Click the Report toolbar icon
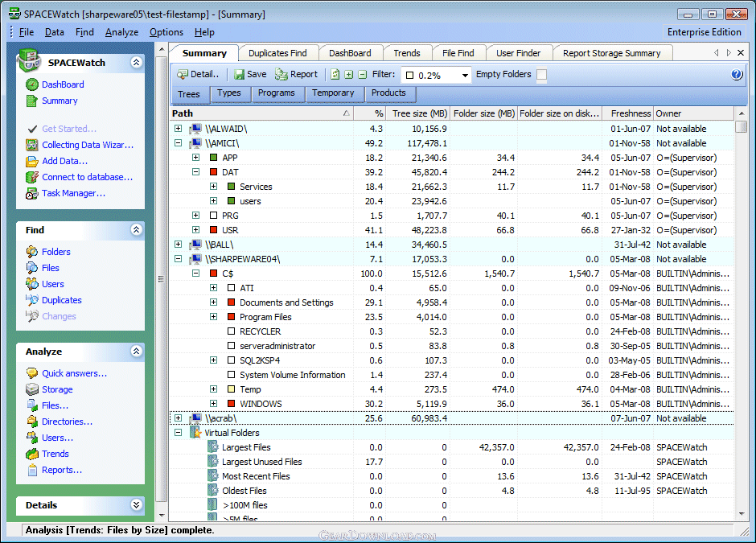 (281, 75)
